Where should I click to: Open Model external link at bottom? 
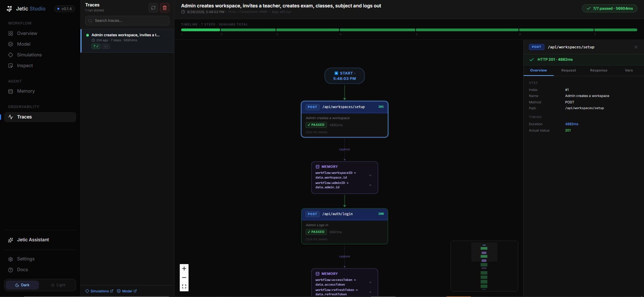click(127, 291)
